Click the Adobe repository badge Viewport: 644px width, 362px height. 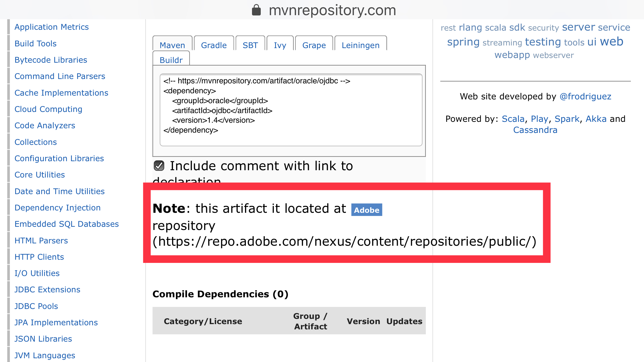pyautogui.click(x=366, y=210)
